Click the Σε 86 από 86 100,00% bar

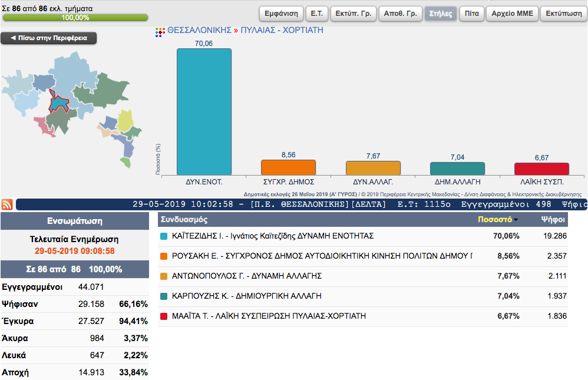click(75, 269)
